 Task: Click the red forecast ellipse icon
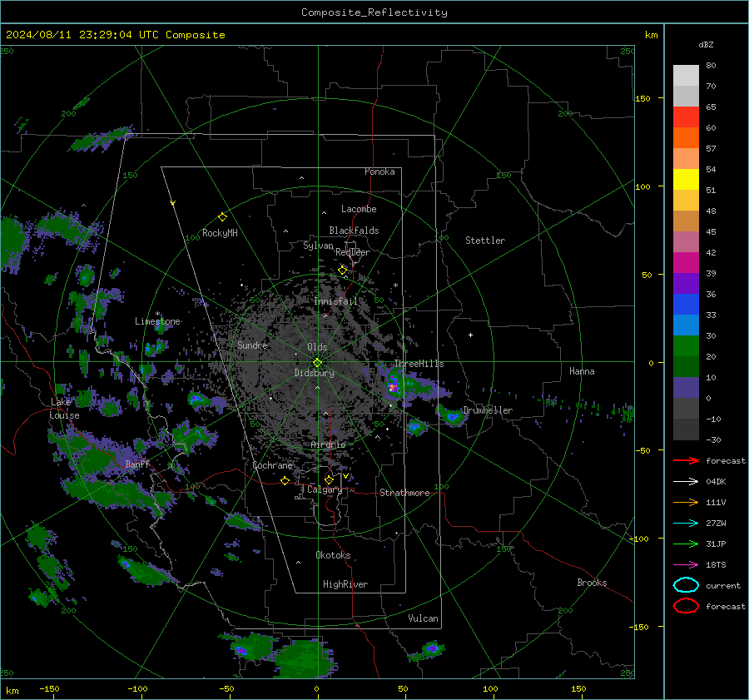click(686, 606)
